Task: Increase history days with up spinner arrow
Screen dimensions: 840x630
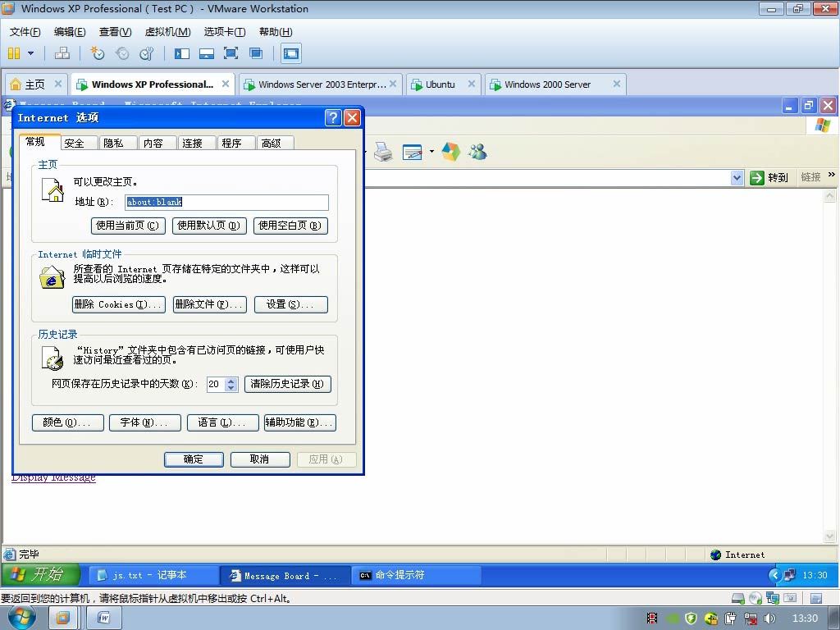Action: tap(231, 381)
